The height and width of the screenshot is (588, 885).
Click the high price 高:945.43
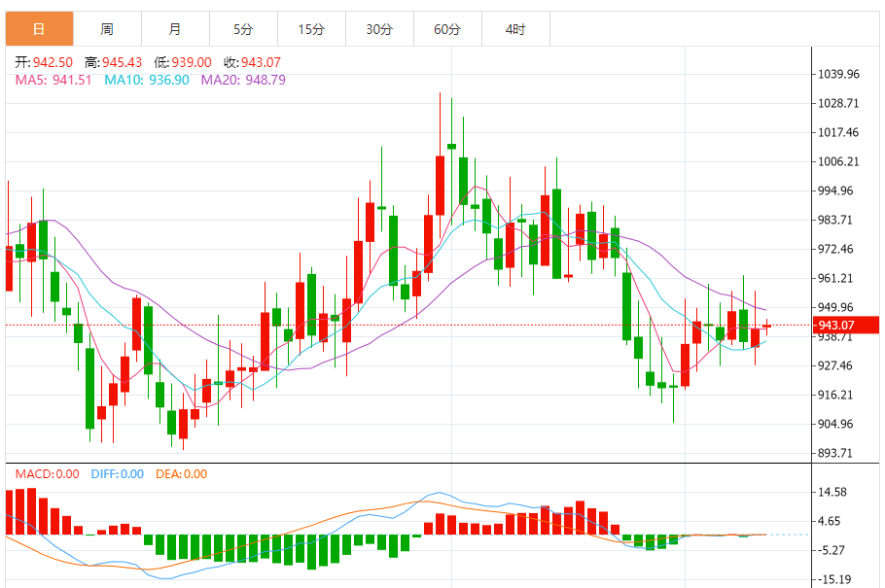(x=113, y=62)
